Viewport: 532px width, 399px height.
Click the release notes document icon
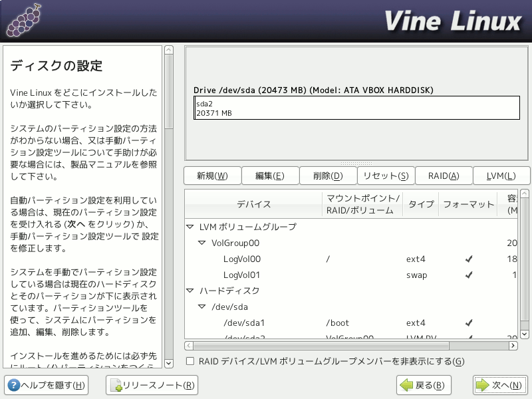(x=116, y=386)
